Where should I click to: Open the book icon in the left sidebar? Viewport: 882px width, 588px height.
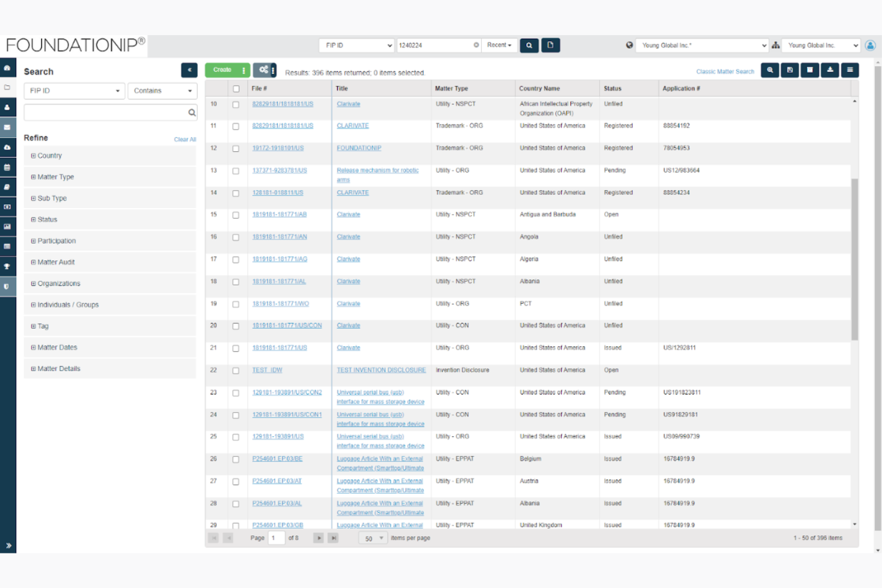pos(7,187)
